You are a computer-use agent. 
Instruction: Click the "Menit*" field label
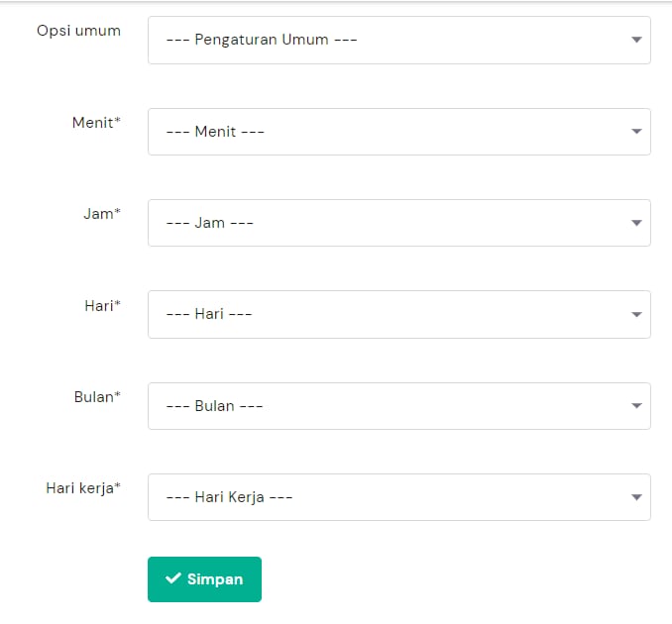[x=96, y=123]
